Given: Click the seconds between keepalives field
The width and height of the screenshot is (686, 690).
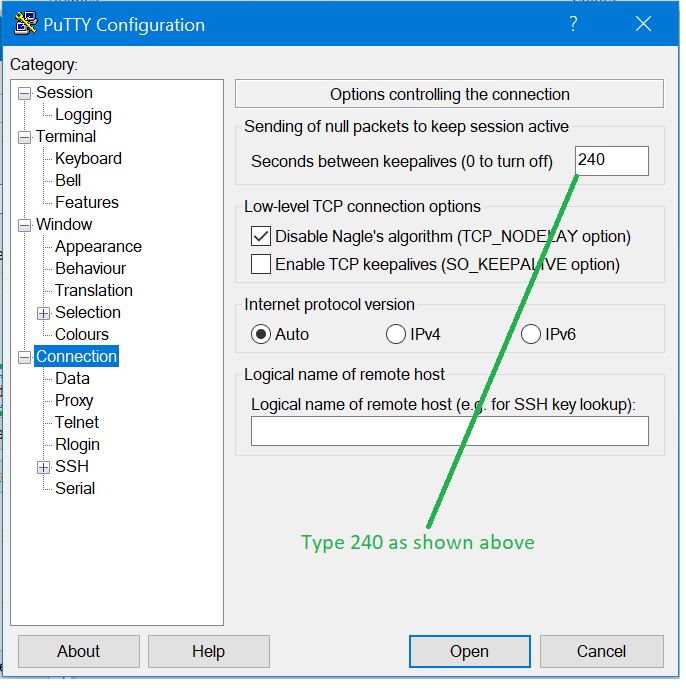Looking at the screenshot, I should [x=611, y=160].
